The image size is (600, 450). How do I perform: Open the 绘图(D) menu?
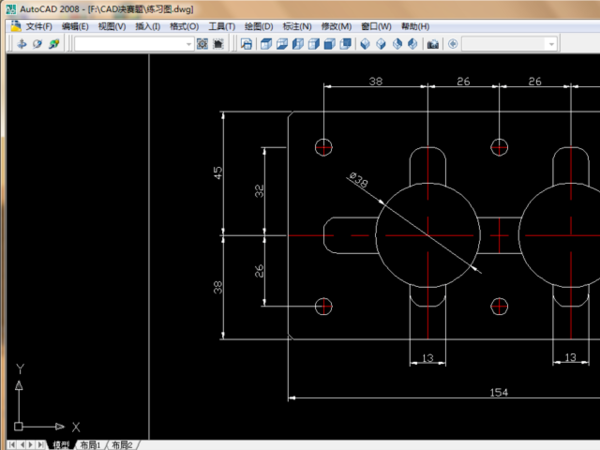pyautogui.click(x=260, y=26)
